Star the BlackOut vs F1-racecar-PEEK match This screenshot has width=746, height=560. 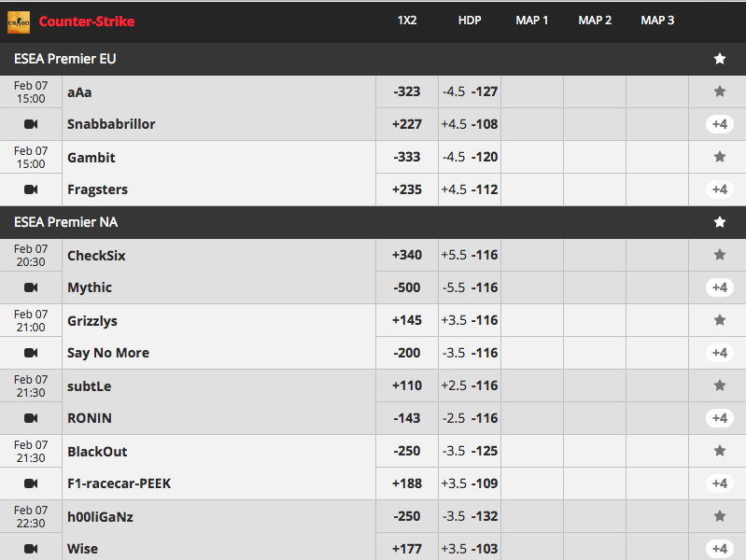pos(719,451)
